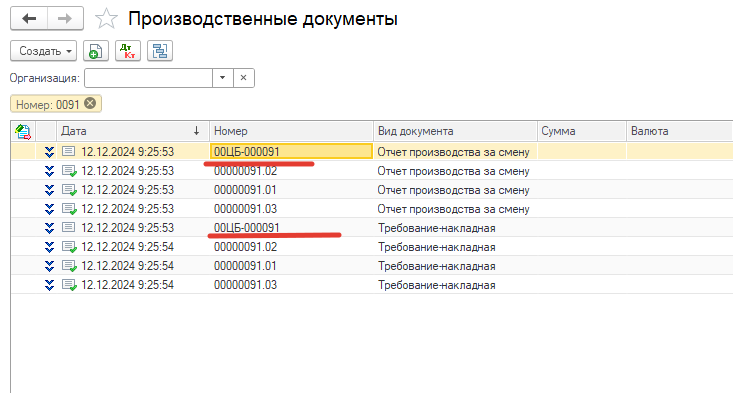Select highlighted 00ЦБ-000091 cell of Отчет производства
The image size is (733, 393).
point(291,151)
